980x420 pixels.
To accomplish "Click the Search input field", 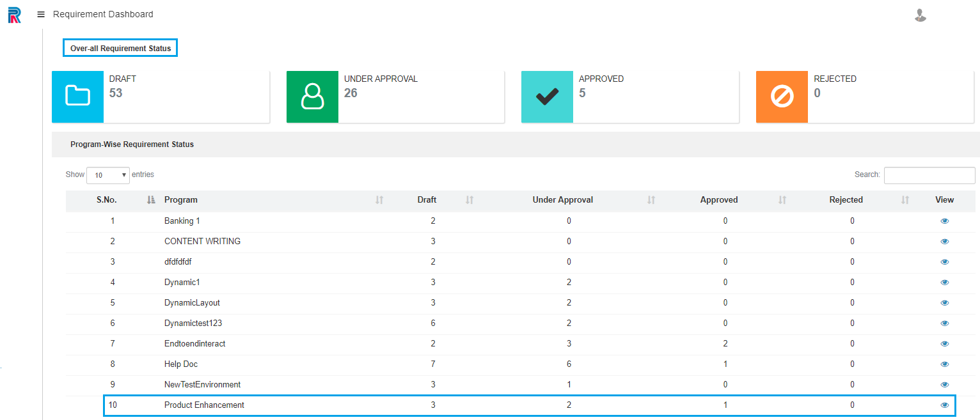I will (929, 175).
